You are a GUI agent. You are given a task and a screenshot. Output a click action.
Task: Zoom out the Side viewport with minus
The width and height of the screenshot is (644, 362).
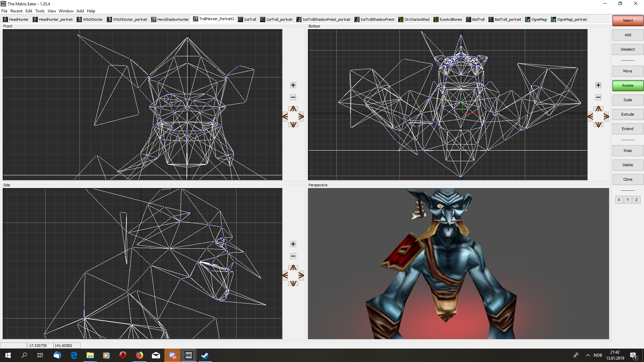[x=293, y=256]
